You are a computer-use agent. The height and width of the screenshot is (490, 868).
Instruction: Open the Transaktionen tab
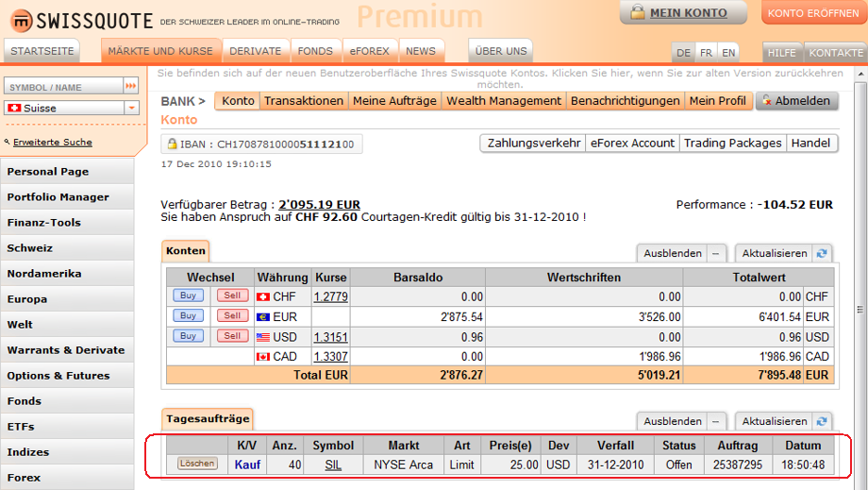[x=304, y=101]
